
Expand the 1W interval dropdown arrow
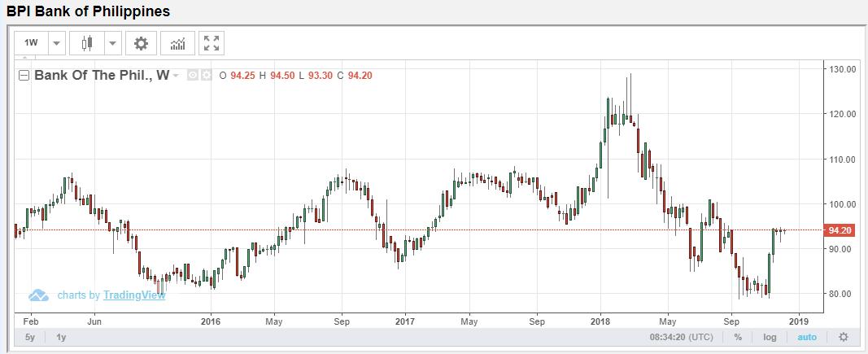click(x=56, y=43)
